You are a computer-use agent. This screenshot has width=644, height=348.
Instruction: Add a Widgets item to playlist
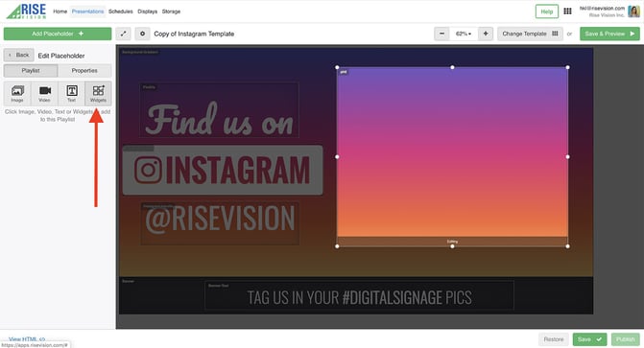click(98, 94)
